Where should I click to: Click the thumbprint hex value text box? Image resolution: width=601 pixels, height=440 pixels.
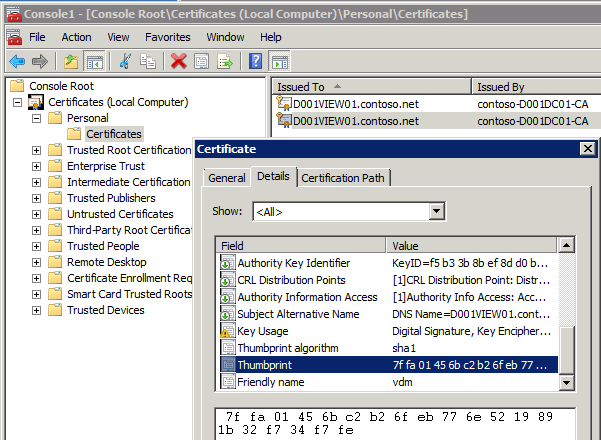pyautogui.click(x=395, y=424)
